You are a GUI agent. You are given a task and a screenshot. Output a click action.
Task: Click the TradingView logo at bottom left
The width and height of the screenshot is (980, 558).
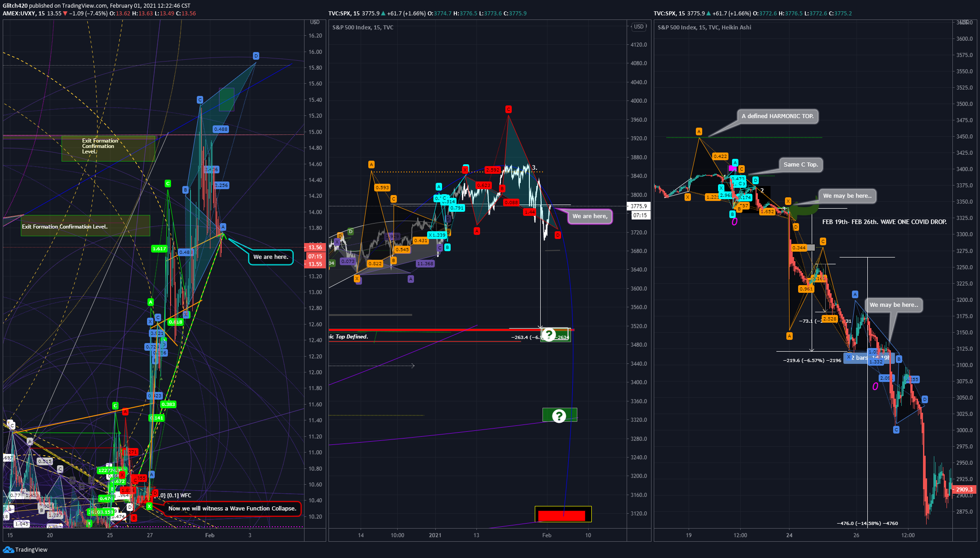[x=25, y=549]
